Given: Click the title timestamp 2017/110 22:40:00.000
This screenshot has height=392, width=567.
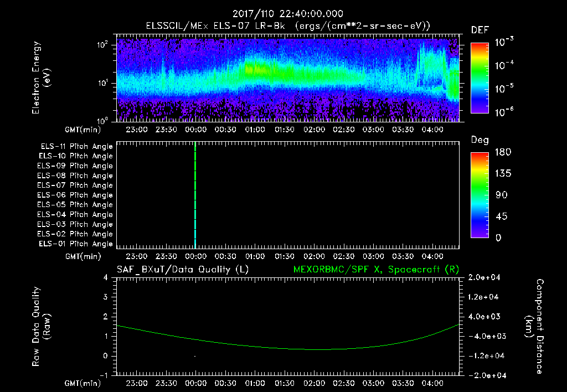Looking at the screenshot, I should pyautogui.click(x=287, y=14).
